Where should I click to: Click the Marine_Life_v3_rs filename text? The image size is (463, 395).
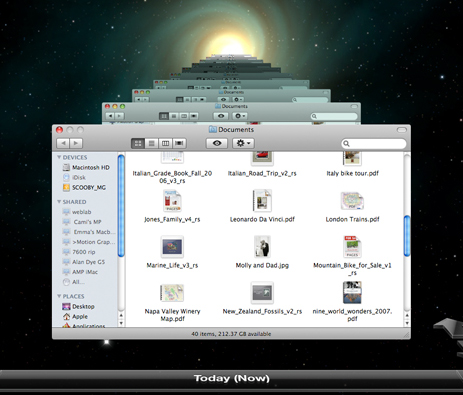172,265
